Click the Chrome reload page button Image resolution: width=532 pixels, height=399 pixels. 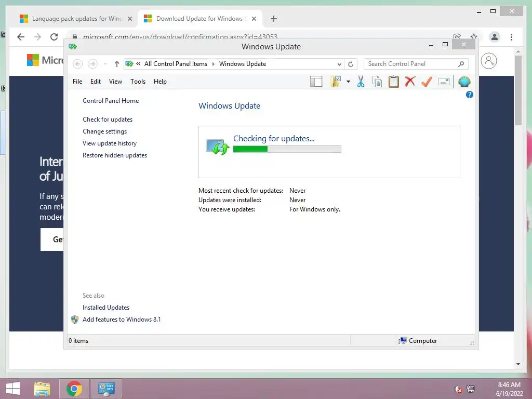54,37
